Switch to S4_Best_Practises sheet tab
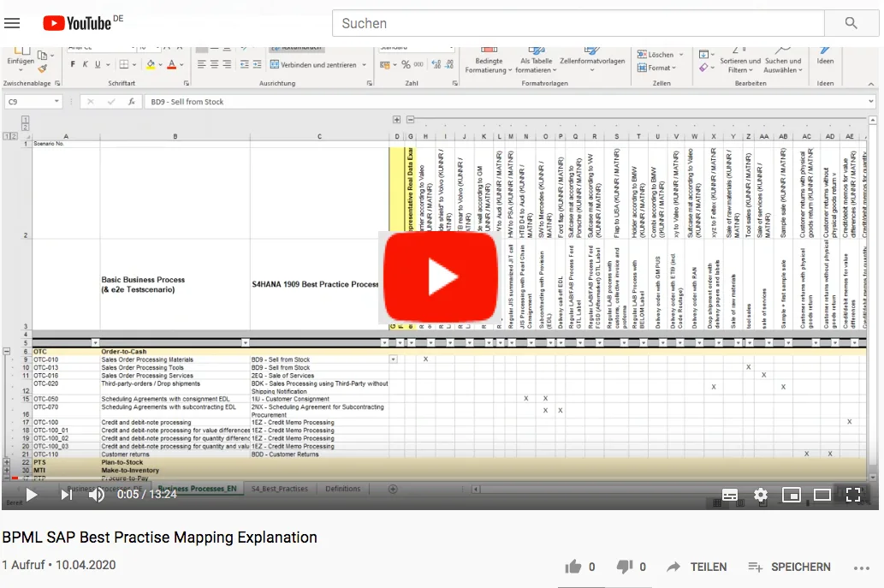 tap(280, 489)
